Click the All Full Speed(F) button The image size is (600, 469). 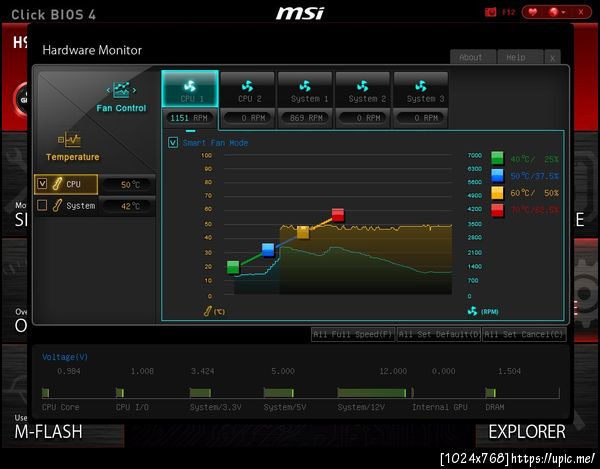[353, 334]
